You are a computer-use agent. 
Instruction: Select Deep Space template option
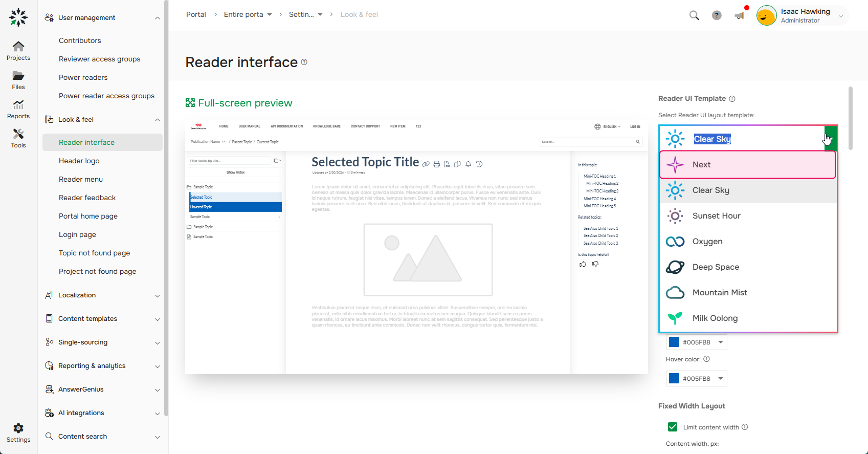pyautogui.click(x=748, y=267)
